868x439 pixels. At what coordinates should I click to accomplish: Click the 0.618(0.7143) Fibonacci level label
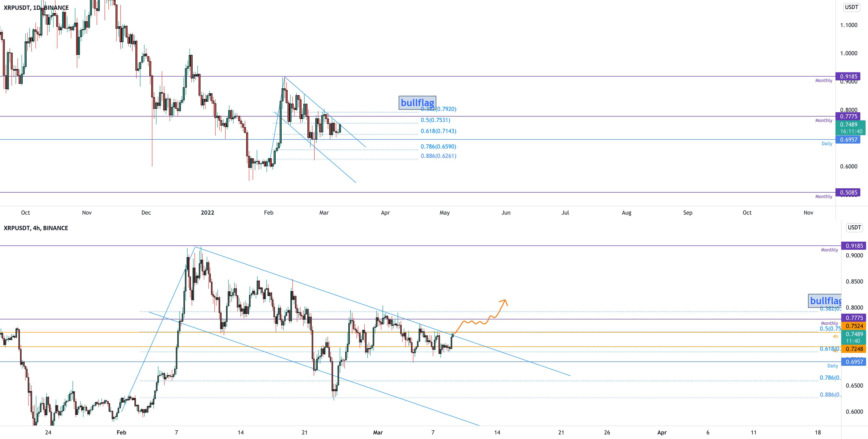coord(438,131)
